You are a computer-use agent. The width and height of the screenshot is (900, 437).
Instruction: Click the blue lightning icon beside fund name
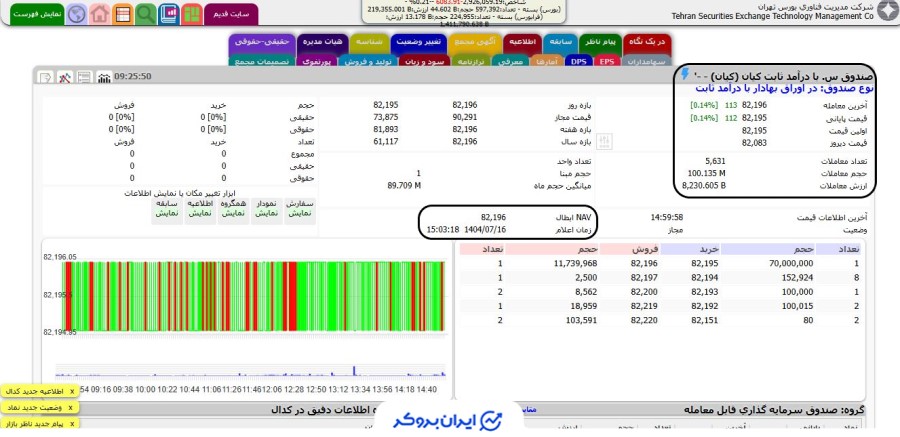pos(685,74)
